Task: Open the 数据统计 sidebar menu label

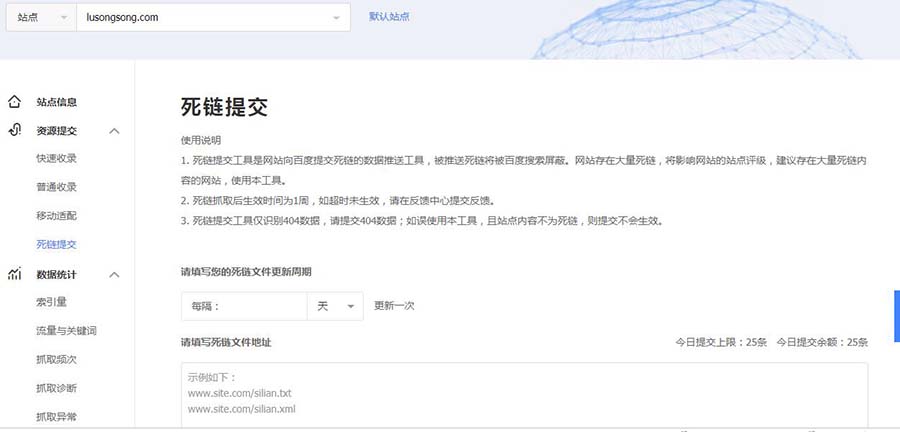Action: 56,275
